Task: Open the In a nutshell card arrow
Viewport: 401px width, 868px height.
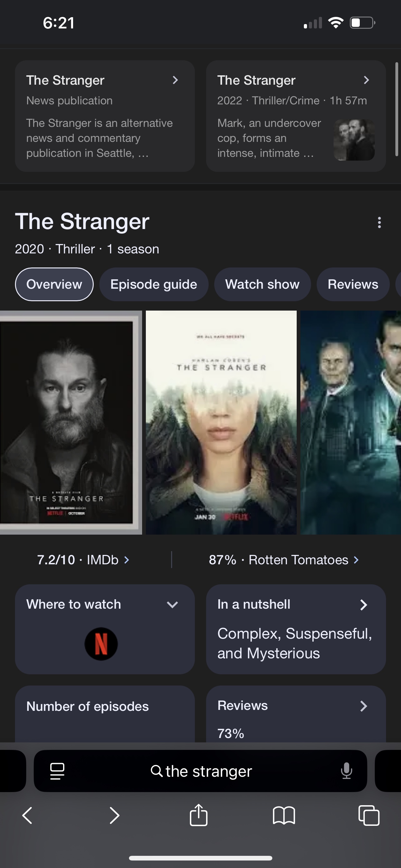Action: [364, 605]
